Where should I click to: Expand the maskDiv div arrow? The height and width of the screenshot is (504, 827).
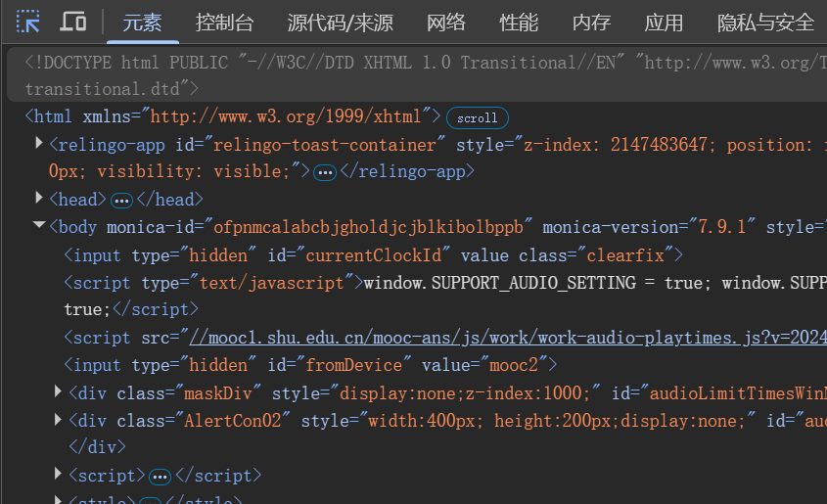(x=58, y=391)
